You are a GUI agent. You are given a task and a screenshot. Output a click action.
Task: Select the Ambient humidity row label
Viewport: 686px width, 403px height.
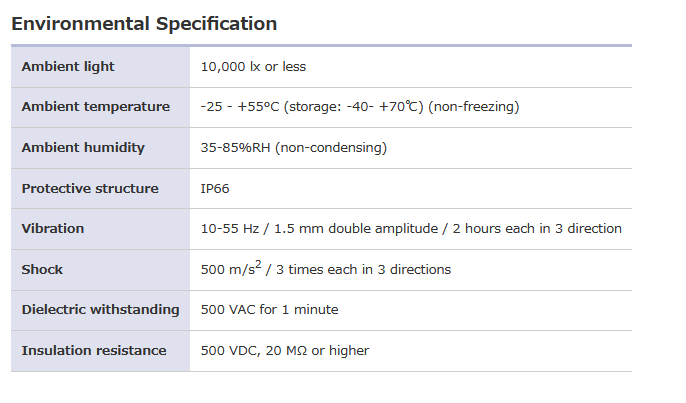[x=83, y=148]
